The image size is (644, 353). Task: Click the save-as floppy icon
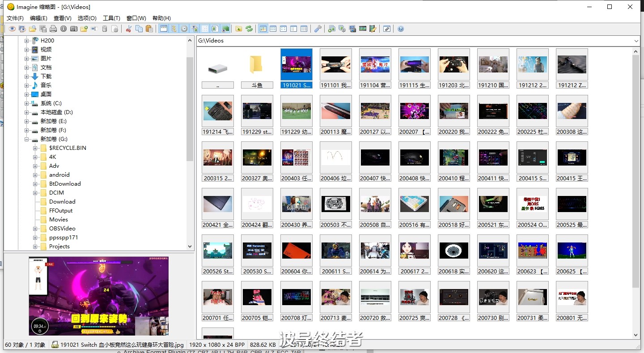[x=43, y=29]
